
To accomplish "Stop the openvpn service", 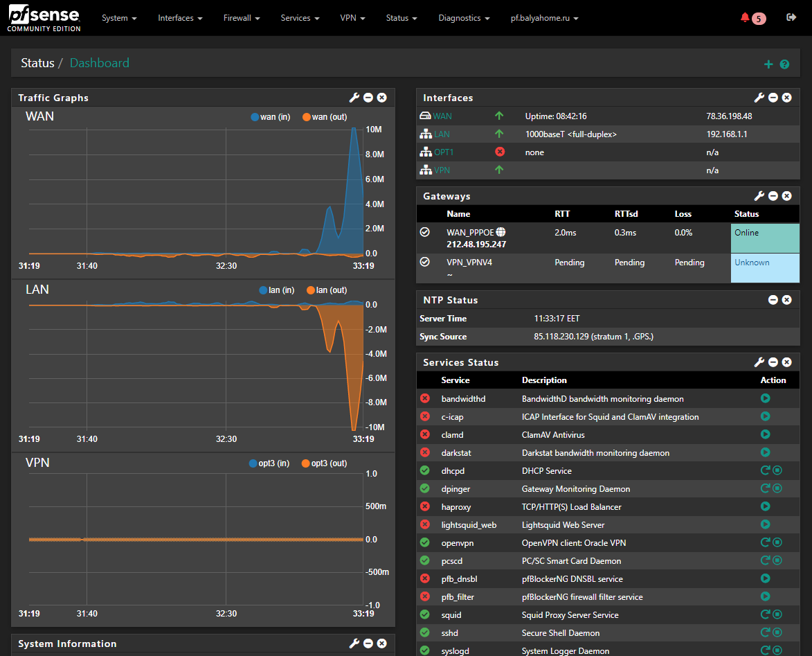I will coord(777,542).
